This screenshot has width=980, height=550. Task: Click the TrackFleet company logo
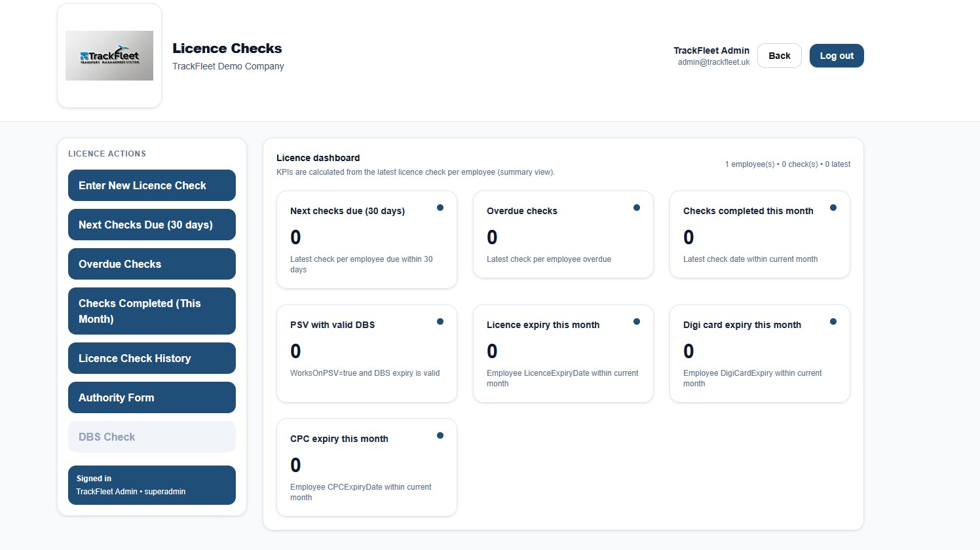tap(109, 56)
